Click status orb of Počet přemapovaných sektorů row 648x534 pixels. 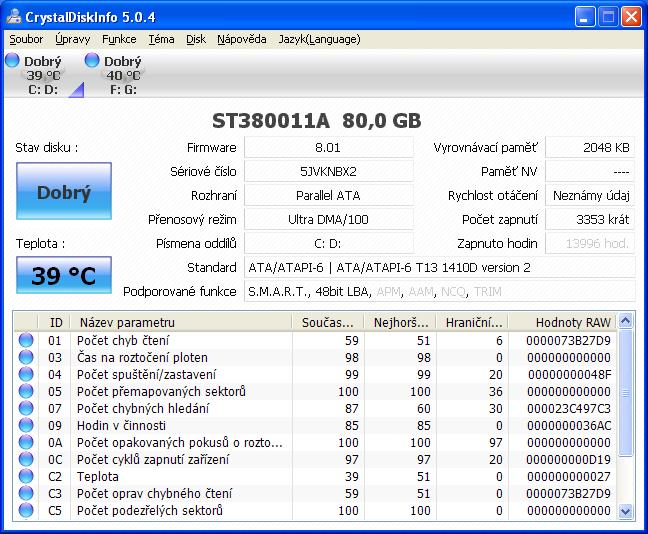pyautogui.click(x=26, y=391)
